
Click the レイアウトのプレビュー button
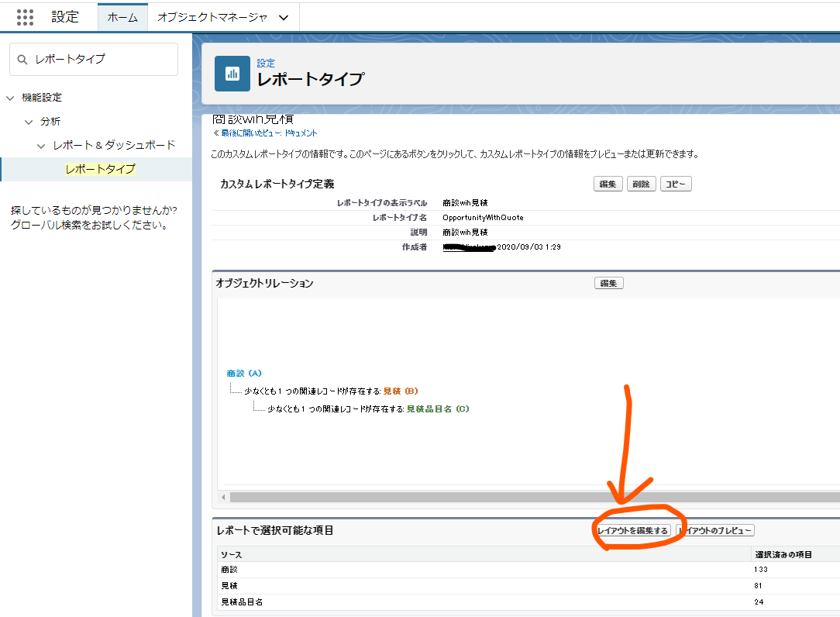click(x=715, y=531)
